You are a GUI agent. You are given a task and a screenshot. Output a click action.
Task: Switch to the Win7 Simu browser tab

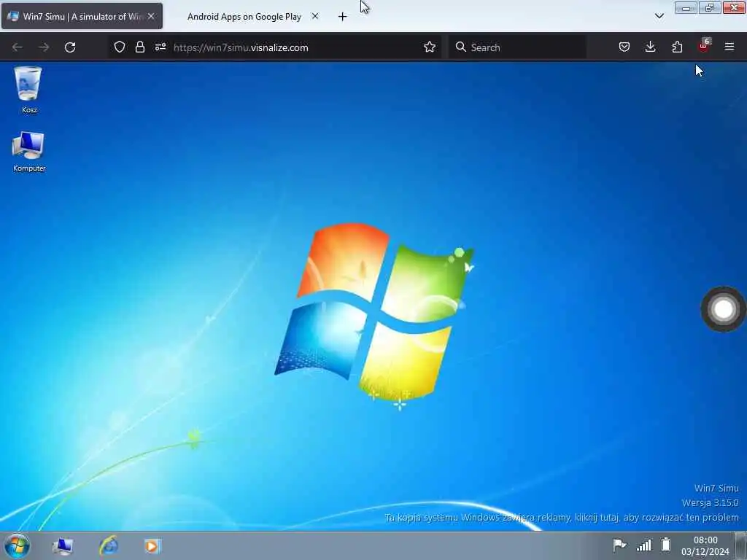tap(82, 16)
